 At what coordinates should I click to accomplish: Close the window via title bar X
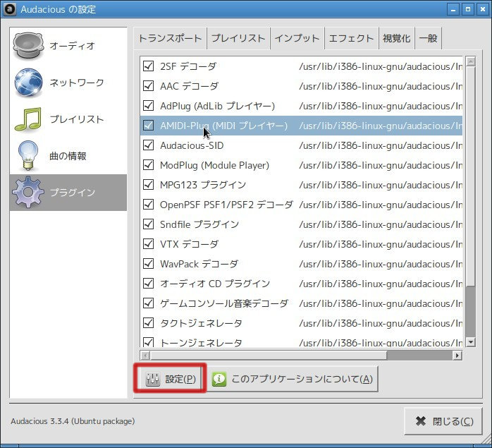pyautogui.click(x=483, y=9)
